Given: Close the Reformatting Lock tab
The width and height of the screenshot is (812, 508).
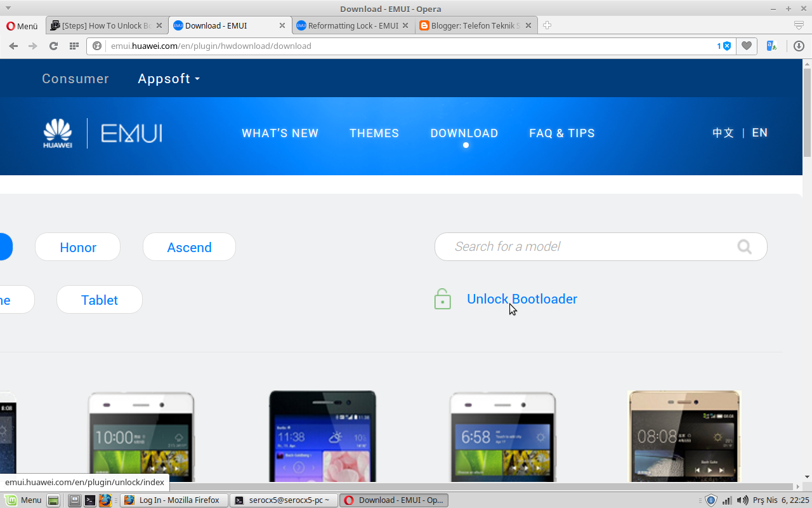Looking at the screenshot, I should click(x=405, y=25).
